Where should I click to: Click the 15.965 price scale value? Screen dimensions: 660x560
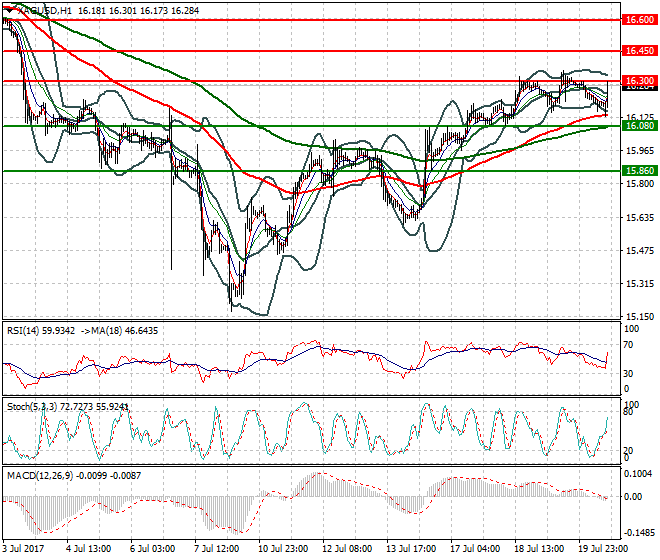click(640, 151)
